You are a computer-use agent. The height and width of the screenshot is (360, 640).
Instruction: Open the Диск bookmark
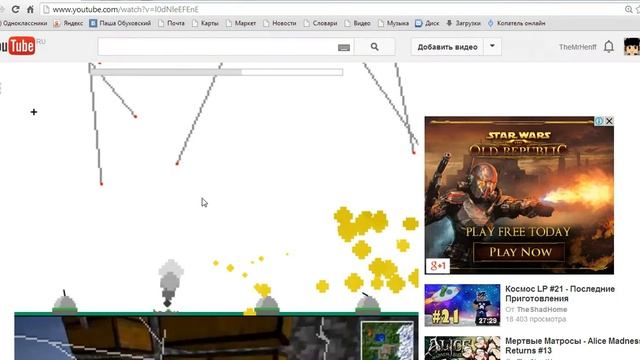pyautogui.click(x=427, y=23)
